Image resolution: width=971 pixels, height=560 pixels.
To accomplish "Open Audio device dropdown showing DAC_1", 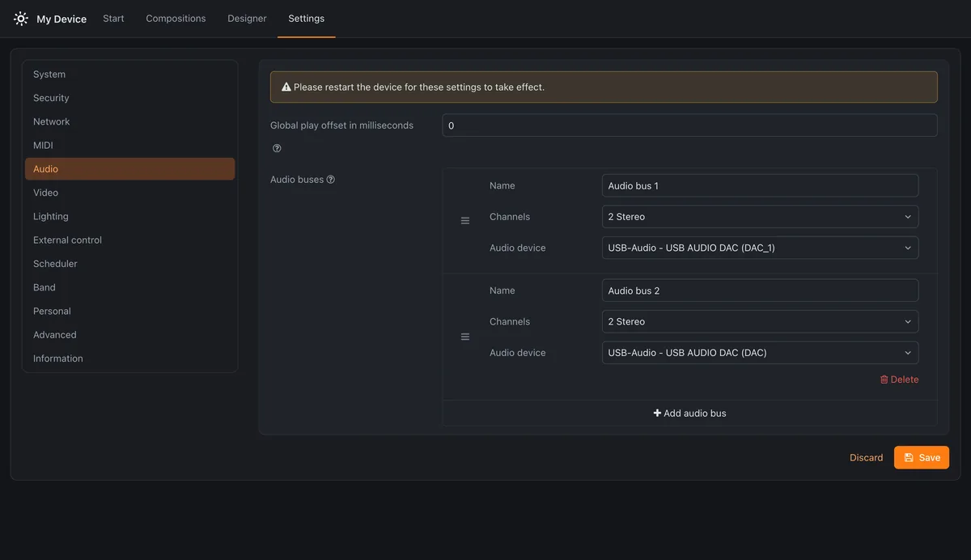I will 760,248.
